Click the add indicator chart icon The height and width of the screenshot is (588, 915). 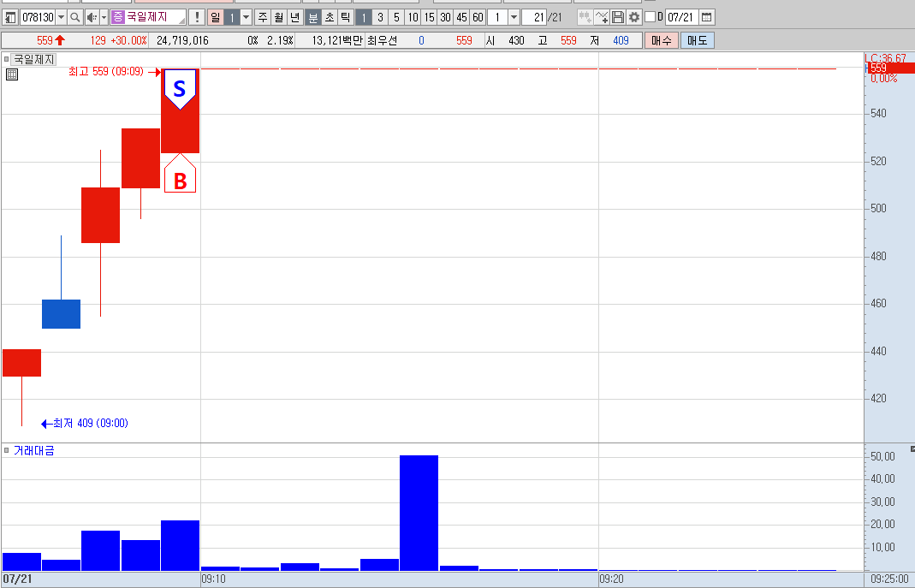point(603,17)
